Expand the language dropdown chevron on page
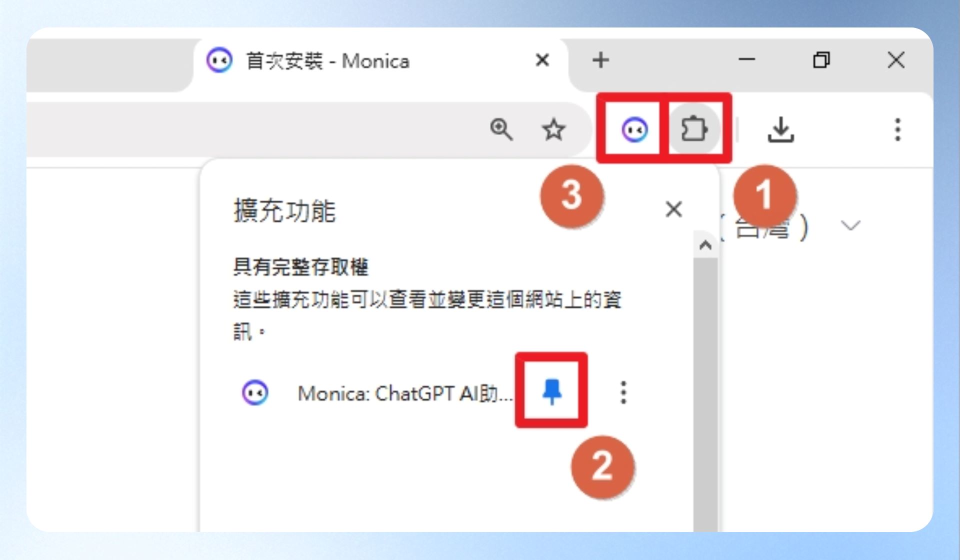The image size is (960, 560). (x=850, y=225)
